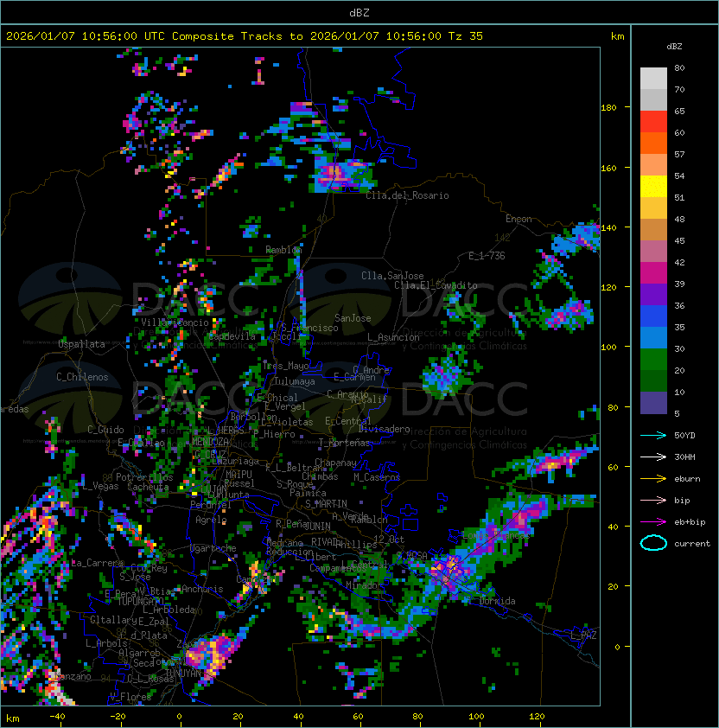This screenshot has width=719, height=728.
Task: Click the 'Villavicencio' place label
Action: click(175, 322)
